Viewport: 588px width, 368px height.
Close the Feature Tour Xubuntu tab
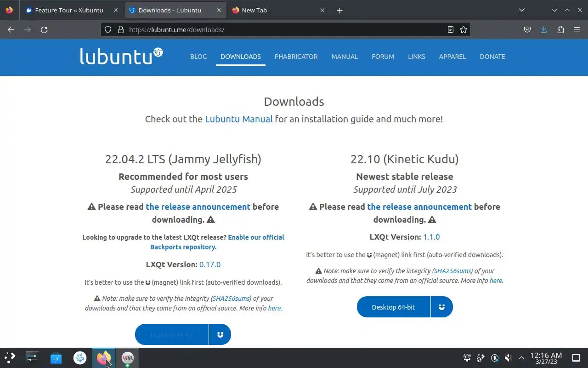tap(115, 10)
